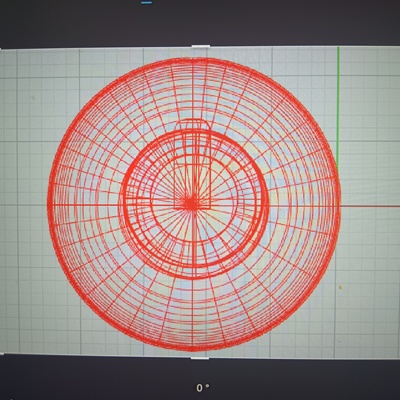This screenshot has height=400, width=400.
Task: Select the top crop edge handle
Action: pyautogui.click(x=201, y=46)
